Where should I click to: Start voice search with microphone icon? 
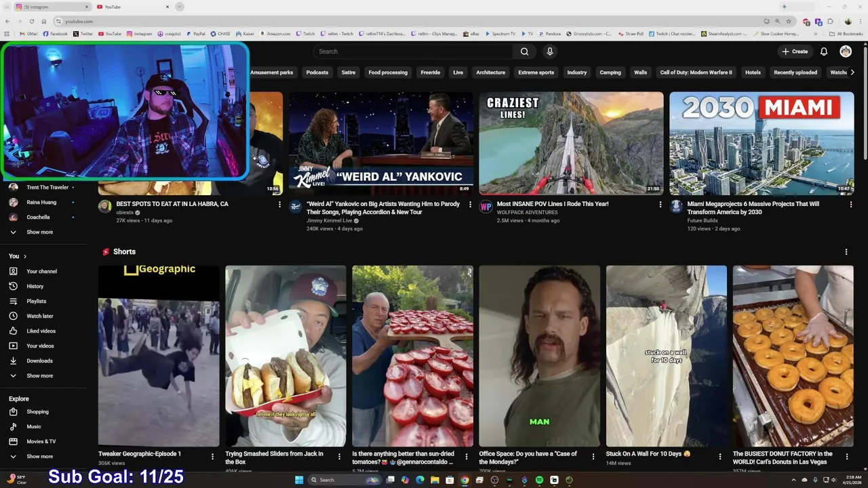550,52
